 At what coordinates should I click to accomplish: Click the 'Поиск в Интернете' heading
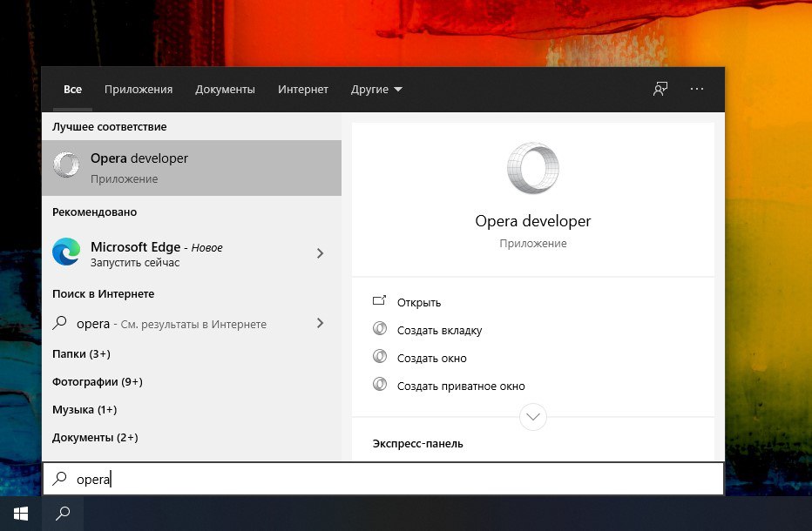point(103,294)
